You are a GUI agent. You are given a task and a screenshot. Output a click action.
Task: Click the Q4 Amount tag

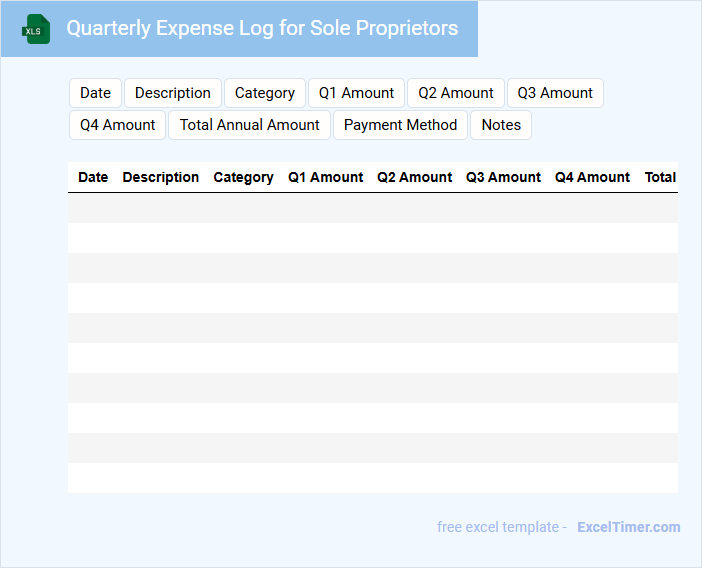pos(118,125)
